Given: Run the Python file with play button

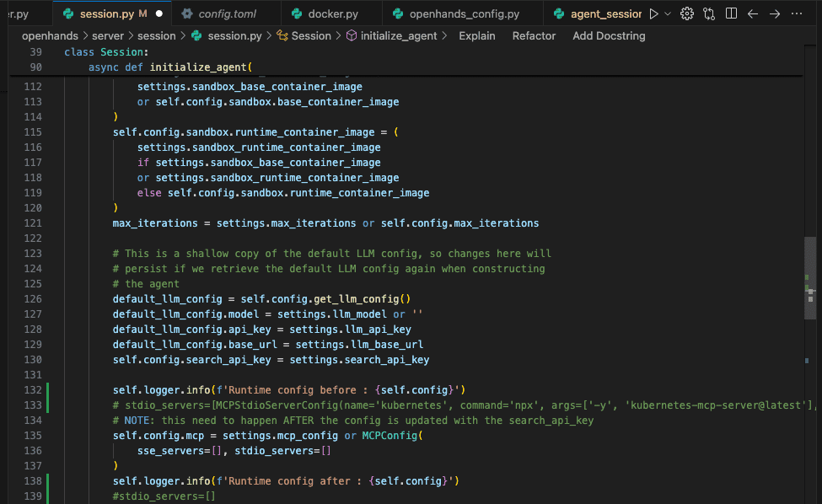Looking at the screenshot, I should coord(653,14).
